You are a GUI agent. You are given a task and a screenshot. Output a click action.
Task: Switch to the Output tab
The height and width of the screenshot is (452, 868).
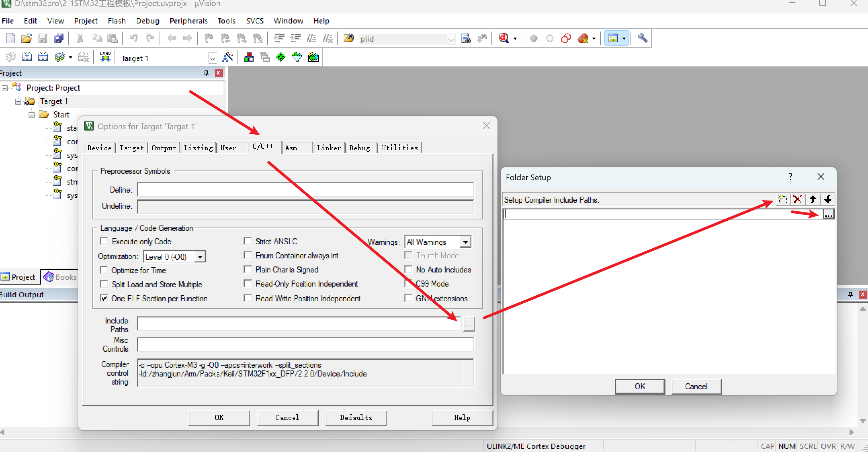[164, 148]
